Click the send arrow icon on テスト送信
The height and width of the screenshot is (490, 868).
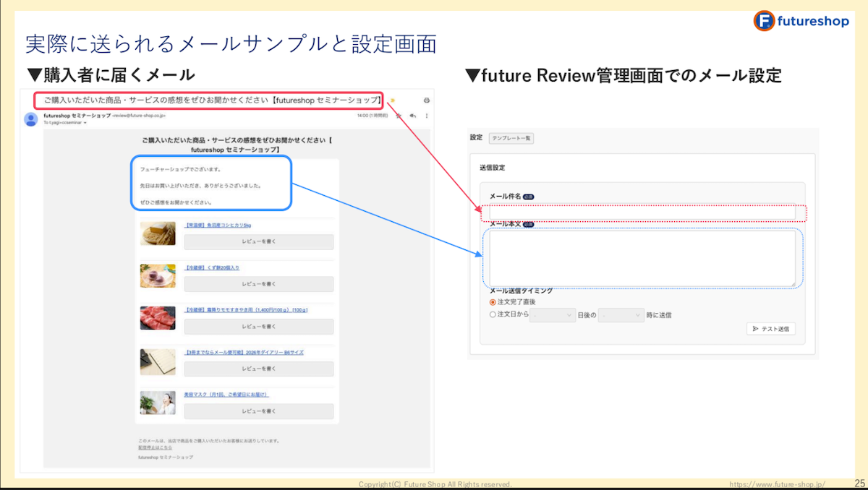[755, 328]
